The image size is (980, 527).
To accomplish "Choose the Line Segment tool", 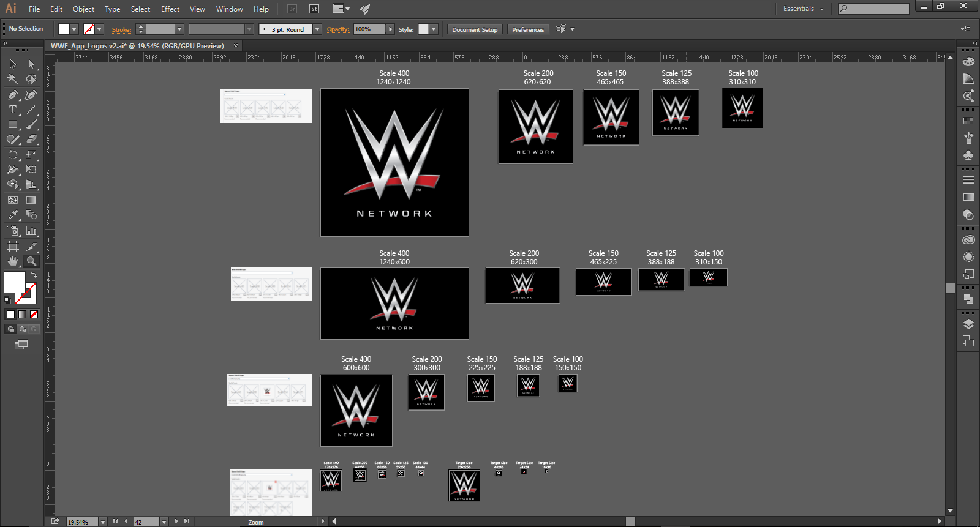I will tap(31, 110).
